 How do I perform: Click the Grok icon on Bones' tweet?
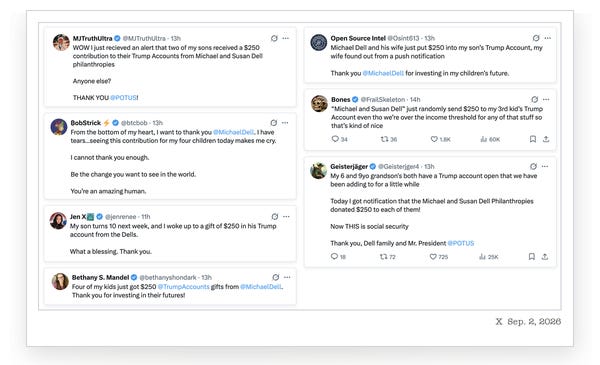pyautogui.click(x=535, y=99)
